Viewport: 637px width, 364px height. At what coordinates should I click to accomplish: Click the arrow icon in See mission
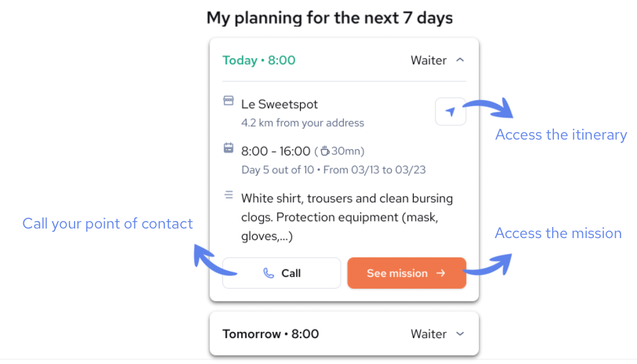pos(440,273)
